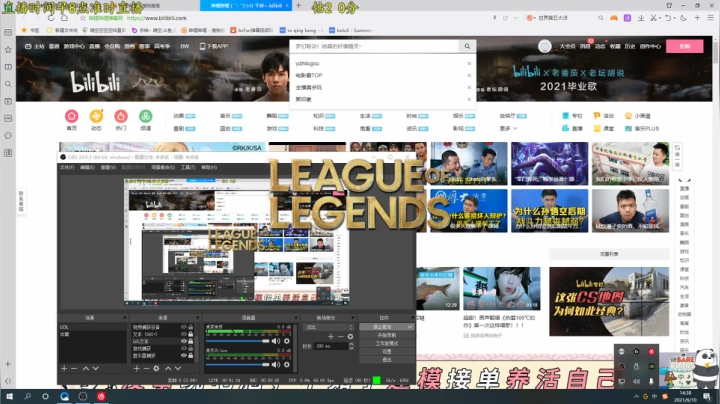Open source properties gear in OBS sources panel

pyautogui.click(x=156, y=368)
